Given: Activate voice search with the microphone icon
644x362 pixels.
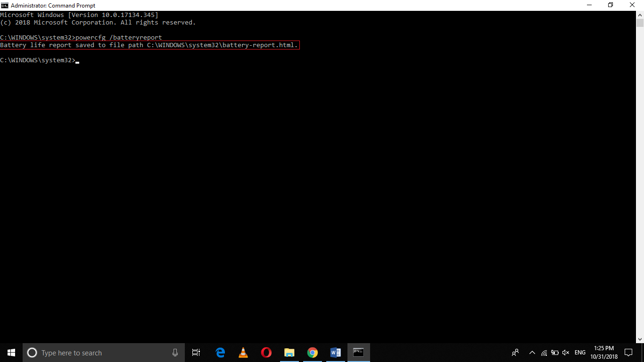Looking at the screenshot, I should pyautogui.click(x=175, y=352).
